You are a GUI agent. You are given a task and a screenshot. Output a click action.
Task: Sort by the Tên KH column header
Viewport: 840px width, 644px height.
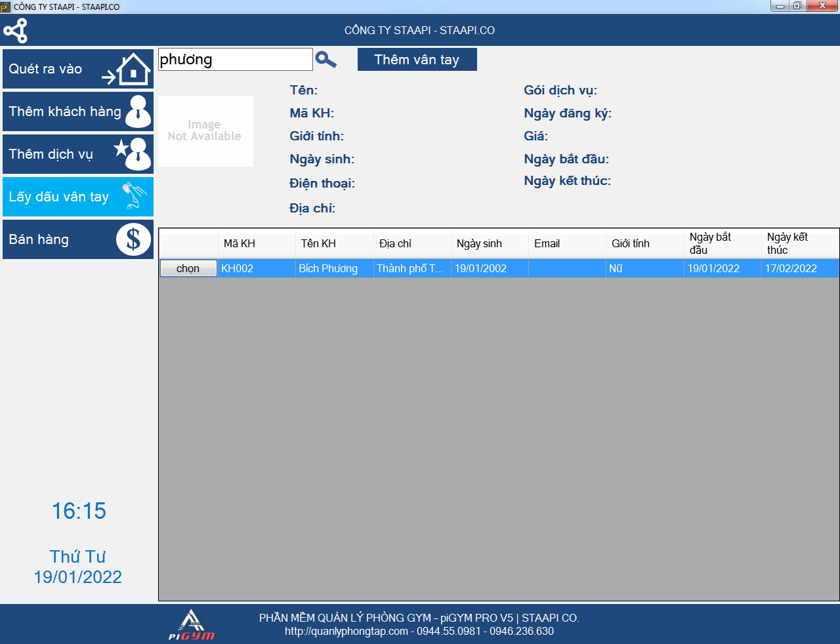tap(334, 243)
